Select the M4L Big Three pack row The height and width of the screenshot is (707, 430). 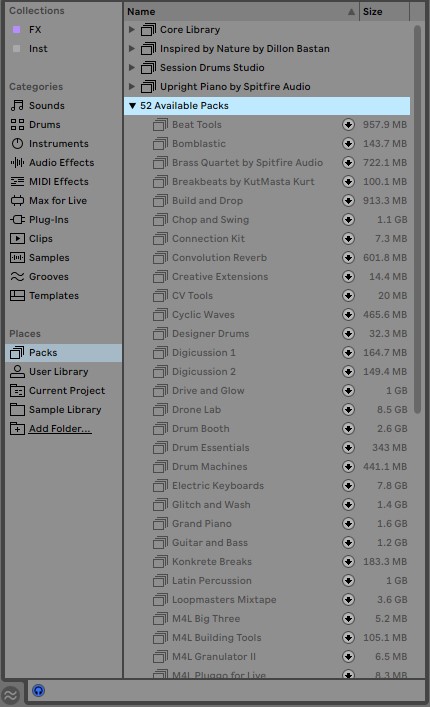click(267, 619)
